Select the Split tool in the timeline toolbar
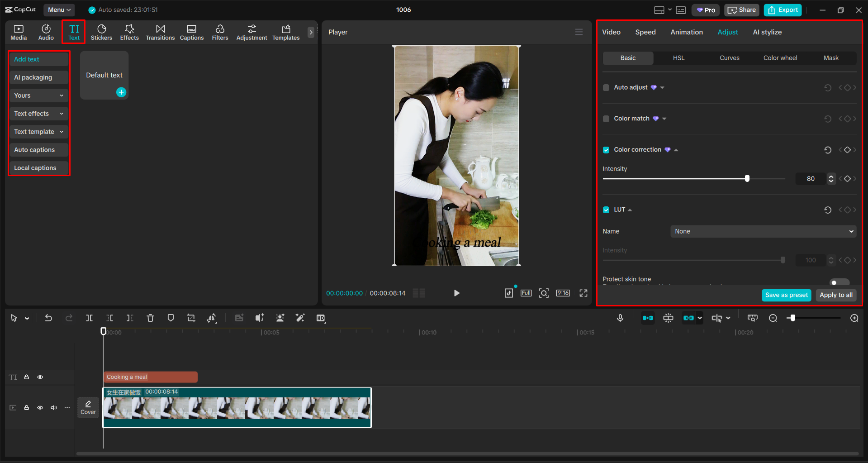 [x=89, y=318]
